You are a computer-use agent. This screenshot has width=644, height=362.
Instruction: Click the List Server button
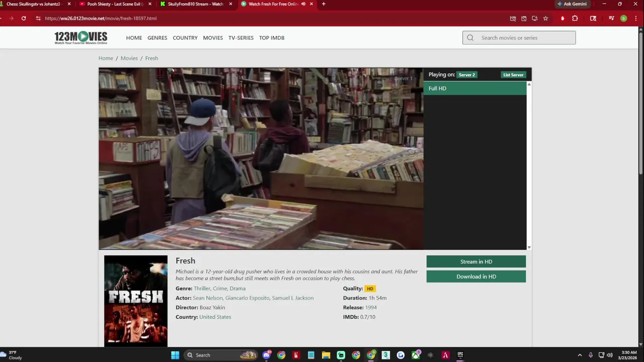click(x=513, y=75)
